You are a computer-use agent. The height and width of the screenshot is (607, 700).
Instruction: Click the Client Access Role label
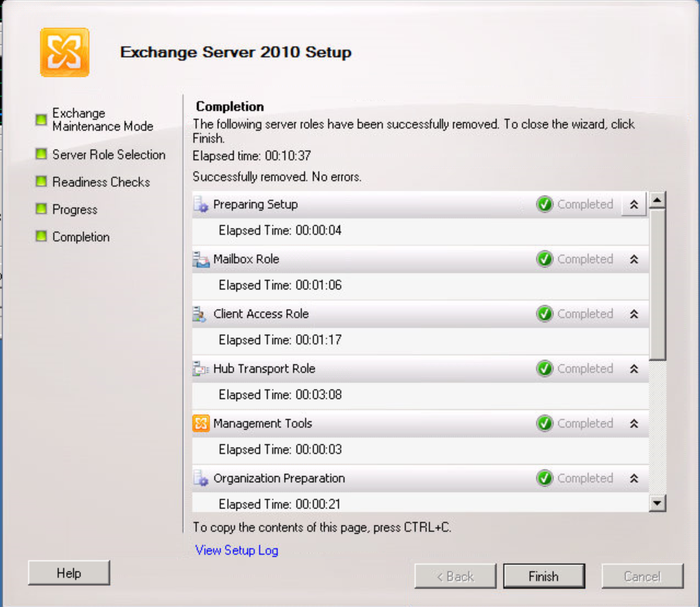click(261, 314)
